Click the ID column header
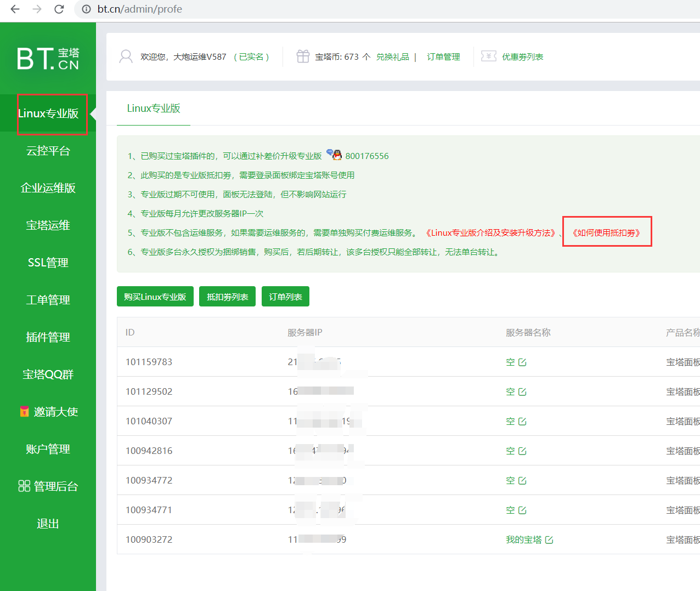Image resolution: width=700 pixels, height=591 pixels. point(130,332)
